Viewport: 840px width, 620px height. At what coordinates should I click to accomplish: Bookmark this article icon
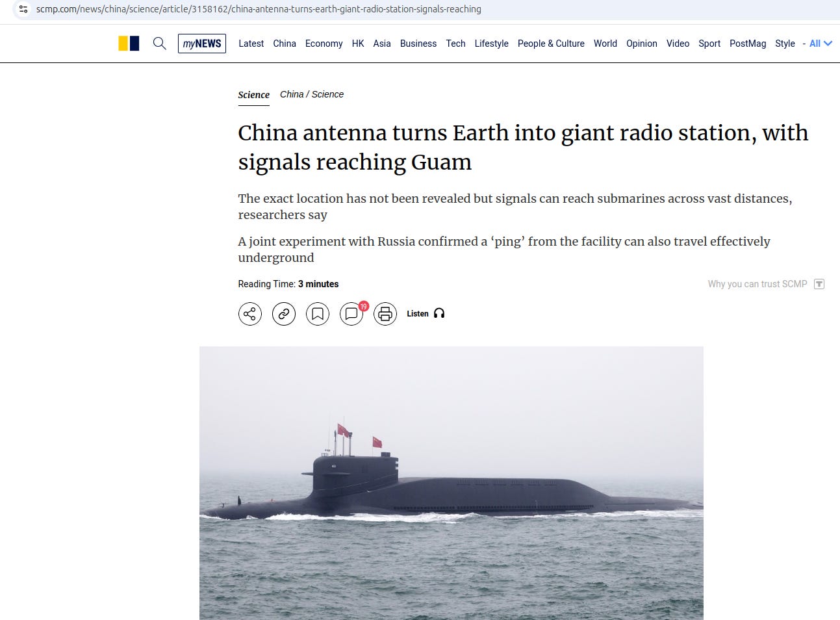(318, 314)
